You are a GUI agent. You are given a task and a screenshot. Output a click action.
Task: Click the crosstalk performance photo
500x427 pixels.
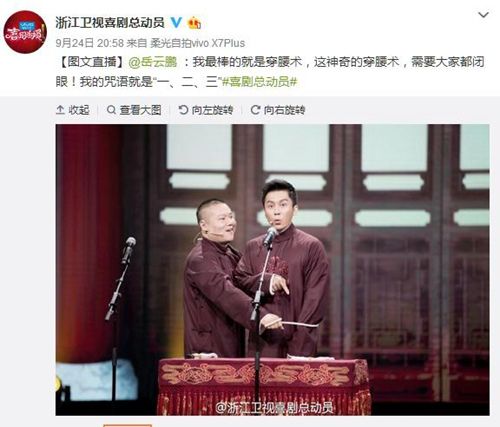coord(272,269)
